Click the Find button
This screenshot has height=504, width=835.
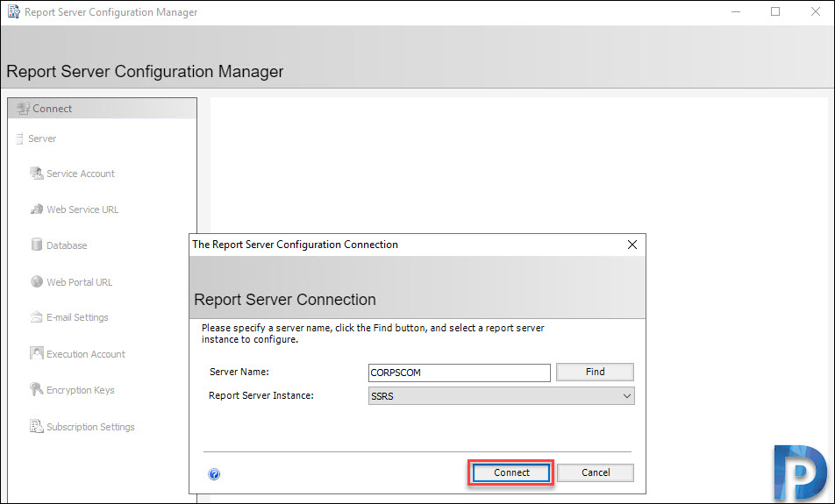click(x=595, y=372)
